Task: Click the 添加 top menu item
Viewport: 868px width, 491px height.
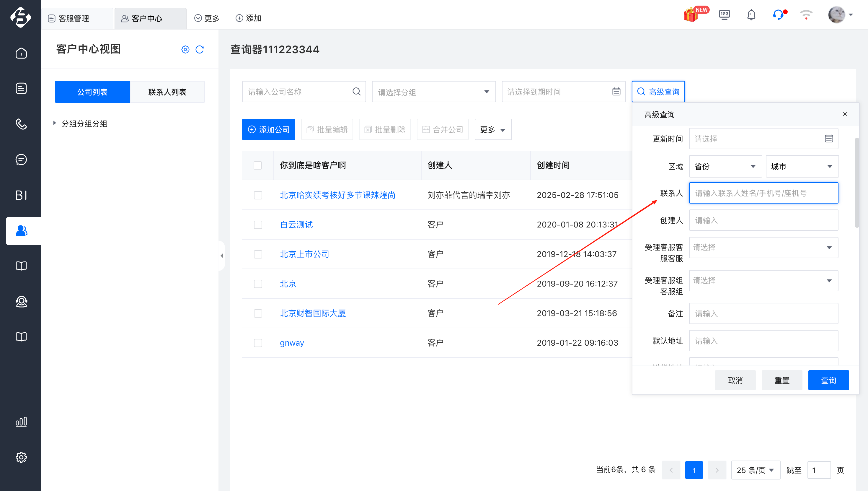Action: coord(248,18)
